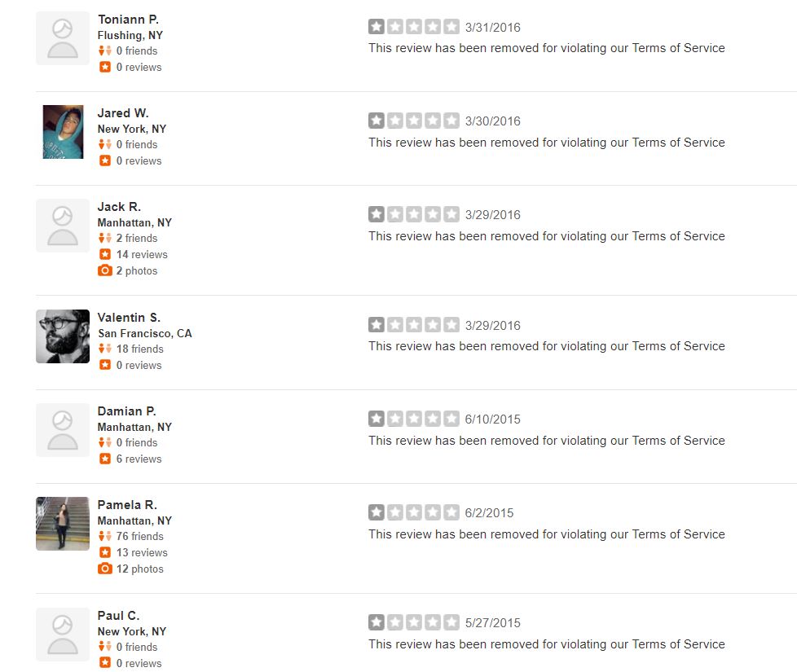
Task: Click the reviews star icon under Paul C.
Action: click(x=104, y=663)
